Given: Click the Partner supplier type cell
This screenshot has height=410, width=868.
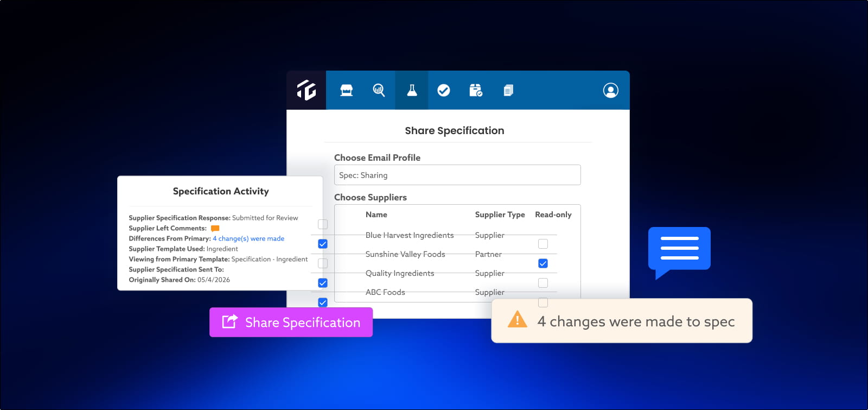Looking at the screenshot, I should tap(488, 254).
